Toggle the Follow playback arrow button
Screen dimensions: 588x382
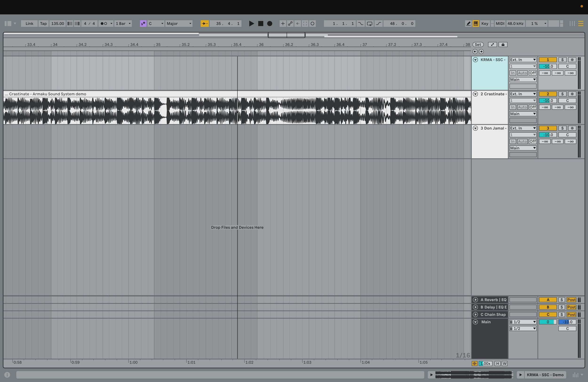[x=205, y=24]
